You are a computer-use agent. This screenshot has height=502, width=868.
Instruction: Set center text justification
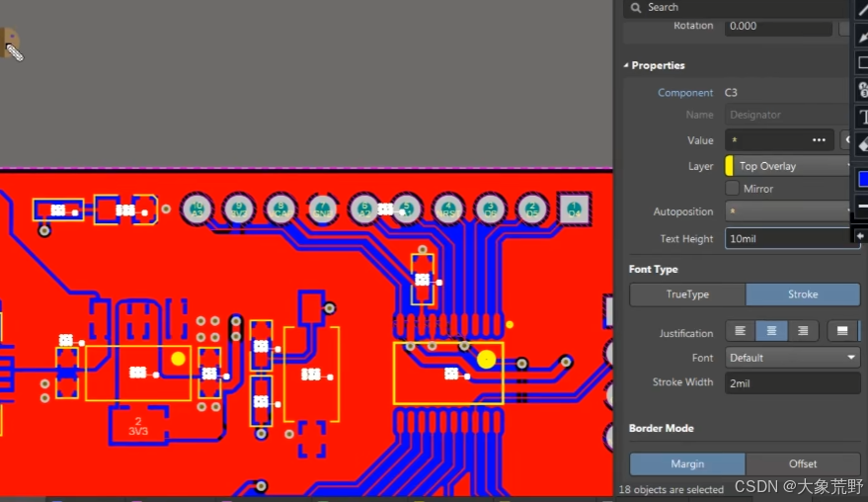click(771, 331)
